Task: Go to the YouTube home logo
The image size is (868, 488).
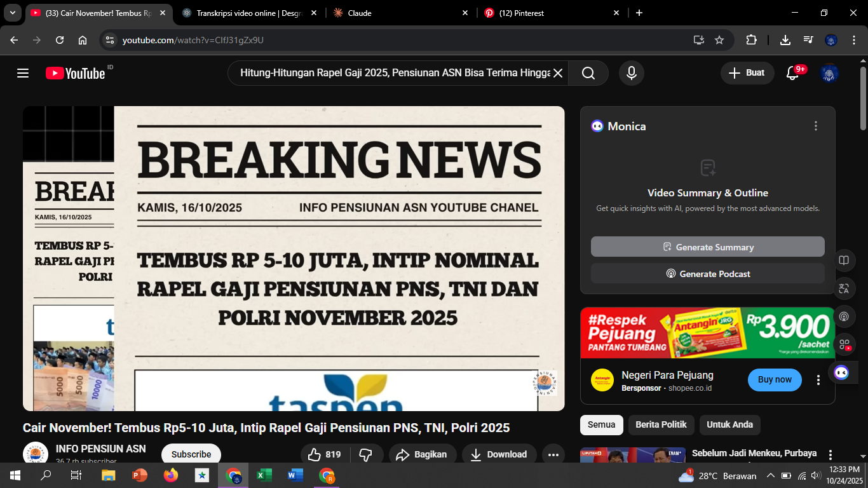Action: 75,73
